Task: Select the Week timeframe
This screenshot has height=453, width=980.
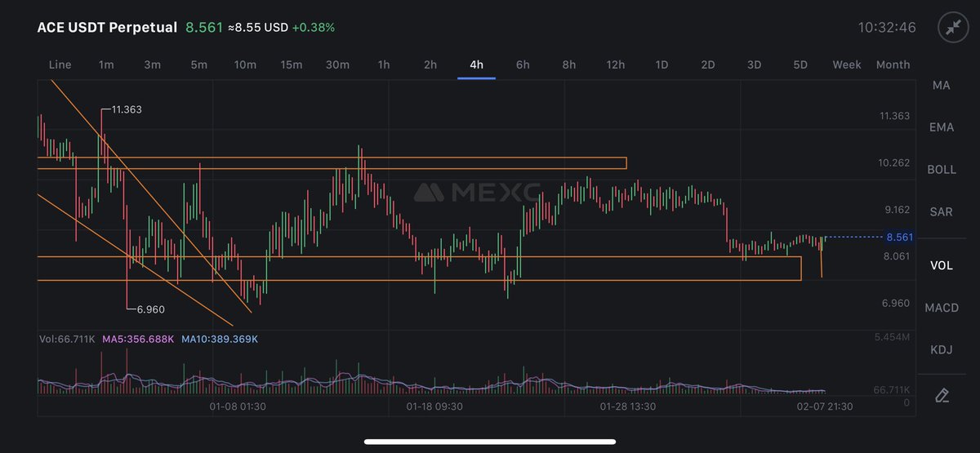Action: [847, 64]
